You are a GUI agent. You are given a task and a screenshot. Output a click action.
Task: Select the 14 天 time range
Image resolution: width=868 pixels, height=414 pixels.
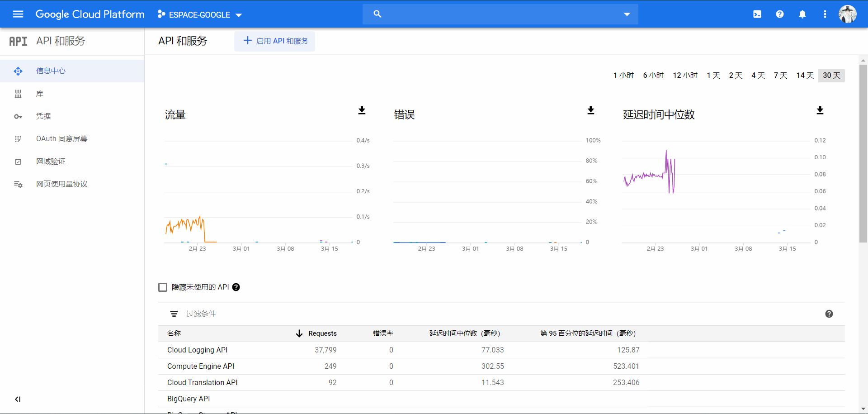click(x=805, y=76)
